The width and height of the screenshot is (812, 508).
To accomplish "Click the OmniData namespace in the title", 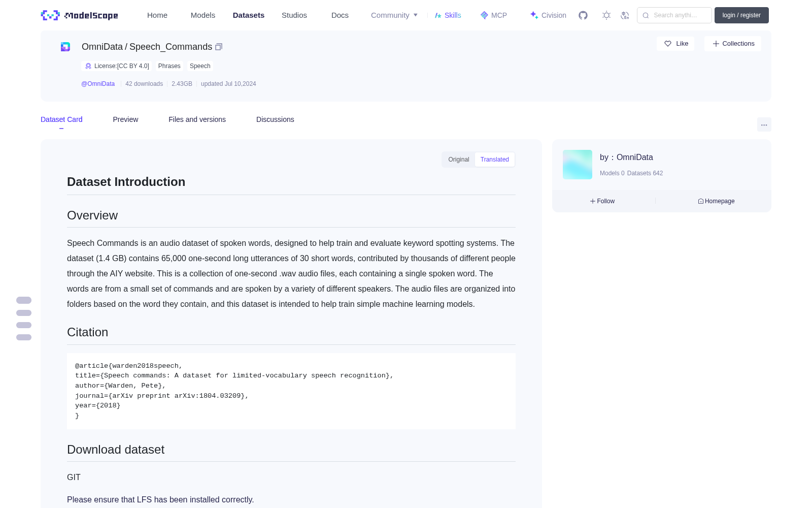I will point(102,47).
